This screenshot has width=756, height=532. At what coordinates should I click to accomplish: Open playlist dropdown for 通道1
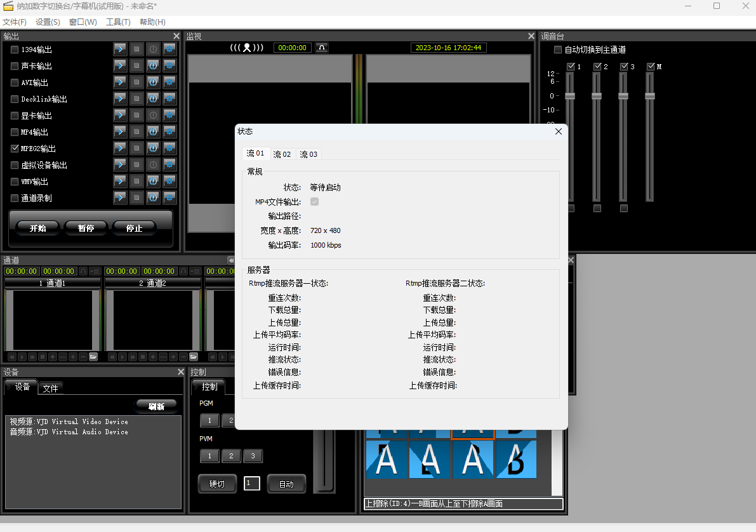pyautogui.click(x=95, y=271)
